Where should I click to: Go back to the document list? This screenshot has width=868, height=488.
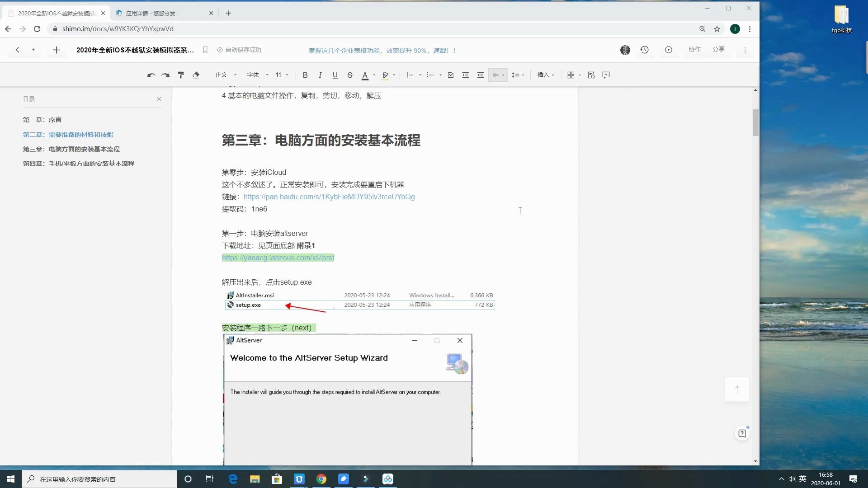17,50
